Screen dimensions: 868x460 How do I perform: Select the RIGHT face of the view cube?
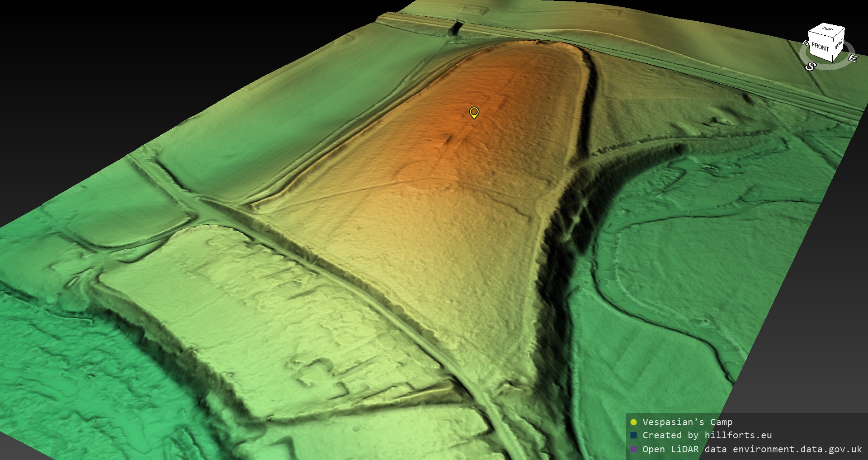pyautogui.click(x=839, y=45)
